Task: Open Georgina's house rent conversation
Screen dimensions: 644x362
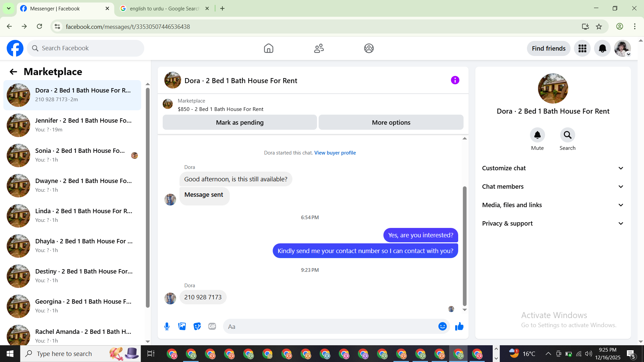Action: [x=72, y=306]
